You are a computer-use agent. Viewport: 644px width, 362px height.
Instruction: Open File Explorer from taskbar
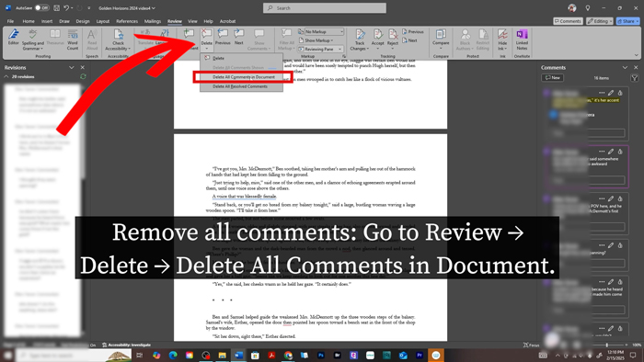point(223,355)
